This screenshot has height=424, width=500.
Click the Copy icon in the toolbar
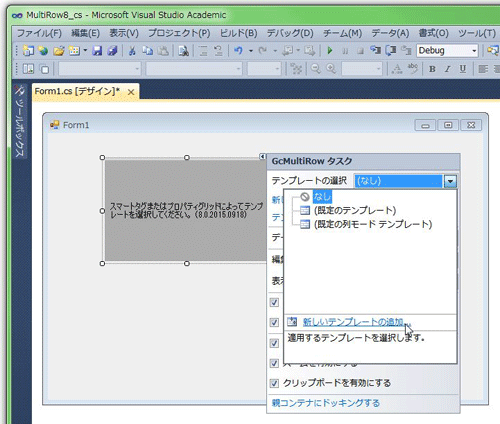pos(147,51)
